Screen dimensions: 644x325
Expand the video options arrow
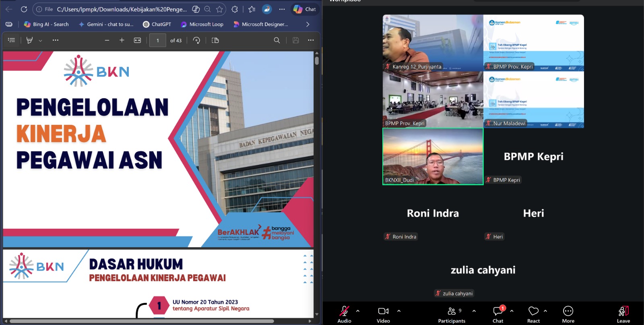399,311
